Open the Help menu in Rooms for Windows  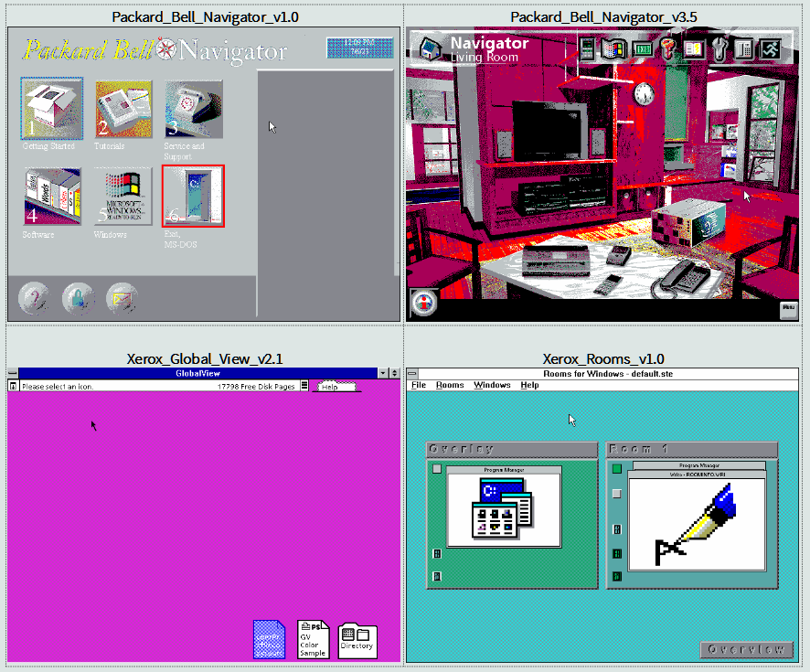[x=529, y=385]
